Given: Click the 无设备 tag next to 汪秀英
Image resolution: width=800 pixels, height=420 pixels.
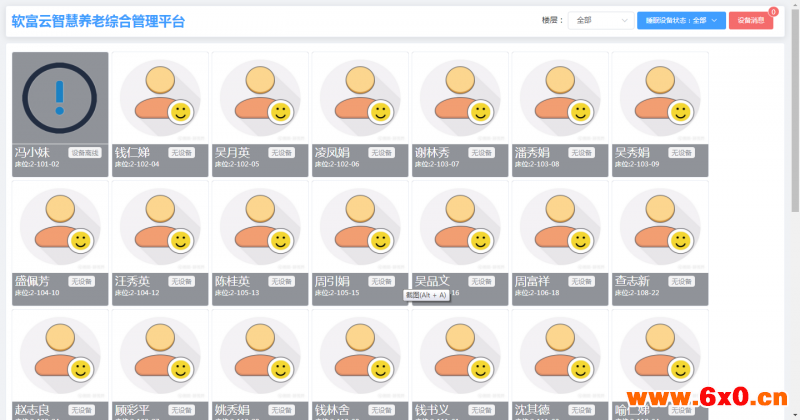Looking at the screenshot, I should [182, 281].
